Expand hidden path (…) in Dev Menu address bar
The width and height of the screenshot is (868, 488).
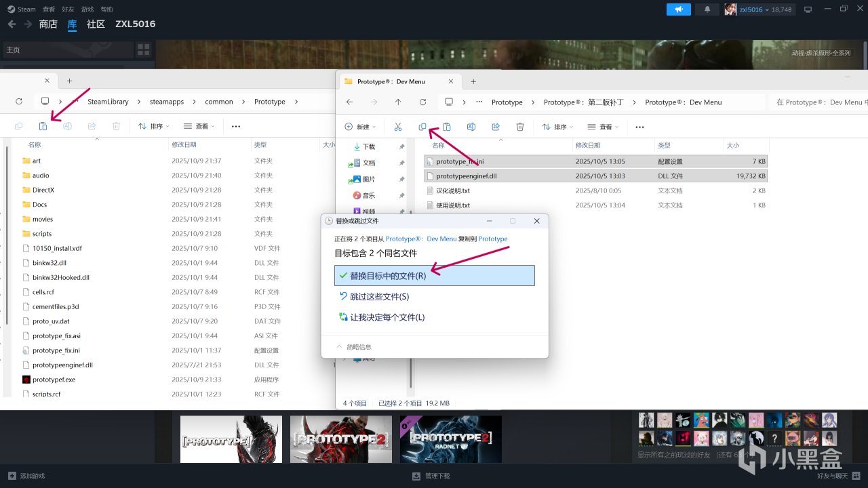pyautogui.click(x=479, y=102)
